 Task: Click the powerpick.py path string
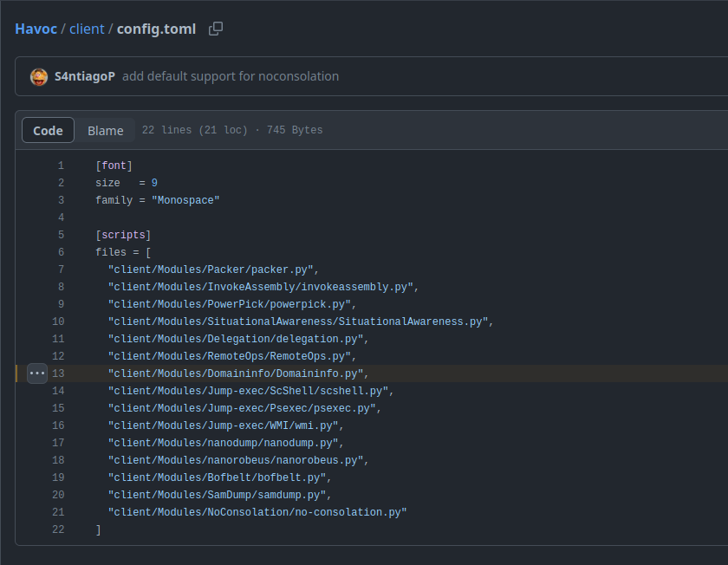pyautogui.click(x=230, y=304)
